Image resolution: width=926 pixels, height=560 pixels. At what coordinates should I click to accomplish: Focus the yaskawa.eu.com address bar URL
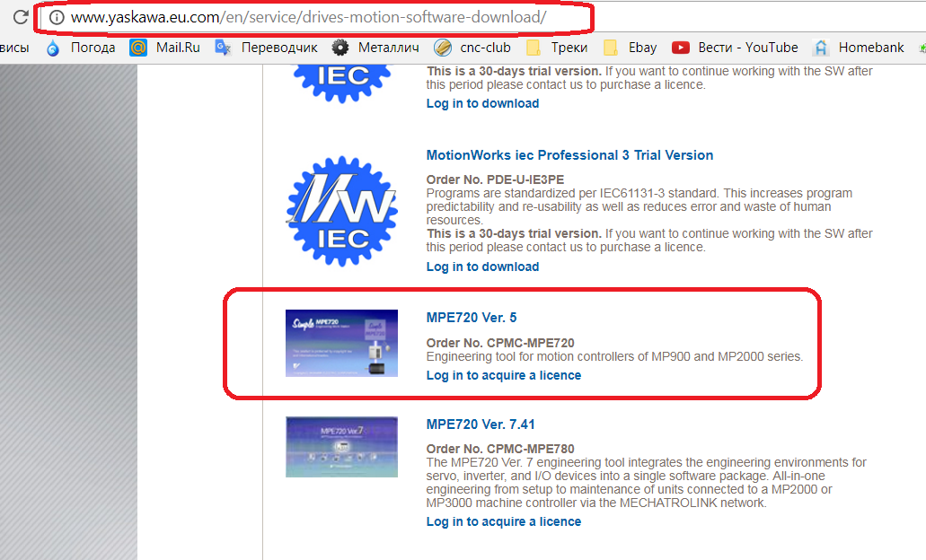[x=308, y=17]
